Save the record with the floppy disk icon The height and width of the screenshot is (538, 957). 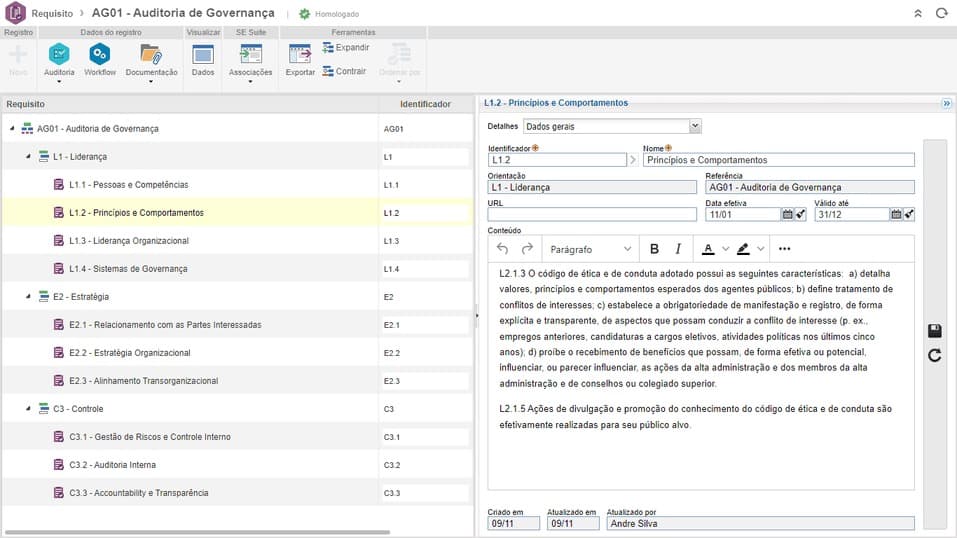click(934, 331)
